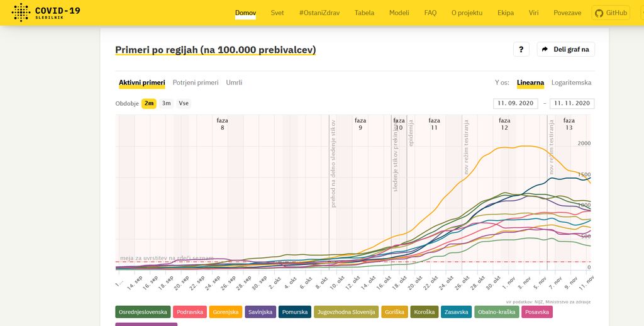
Task: Open the end date field 11. 11. 2020
Action: tap(572, 103)
